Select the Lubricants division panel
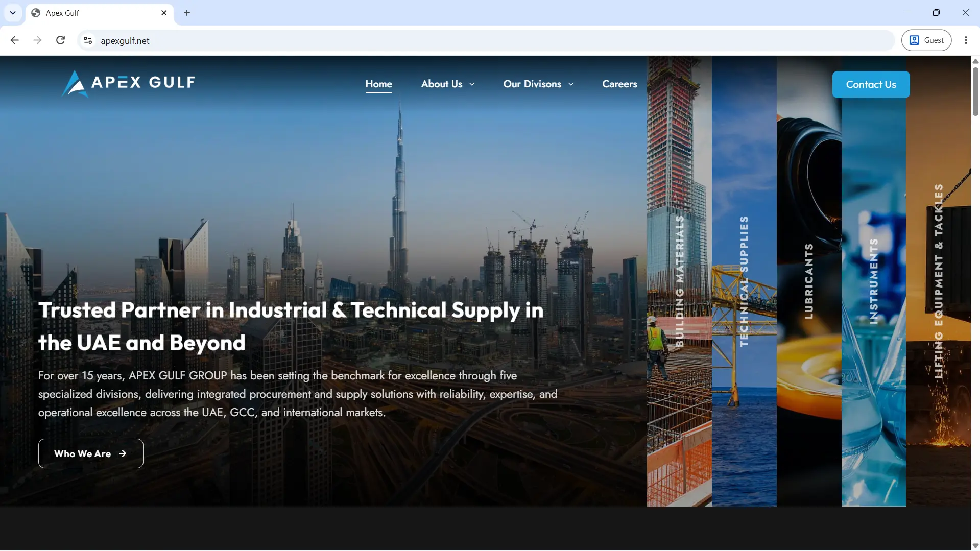Image resolution: width=980 pixels, height=551 pixels. [x=809, y=281]
